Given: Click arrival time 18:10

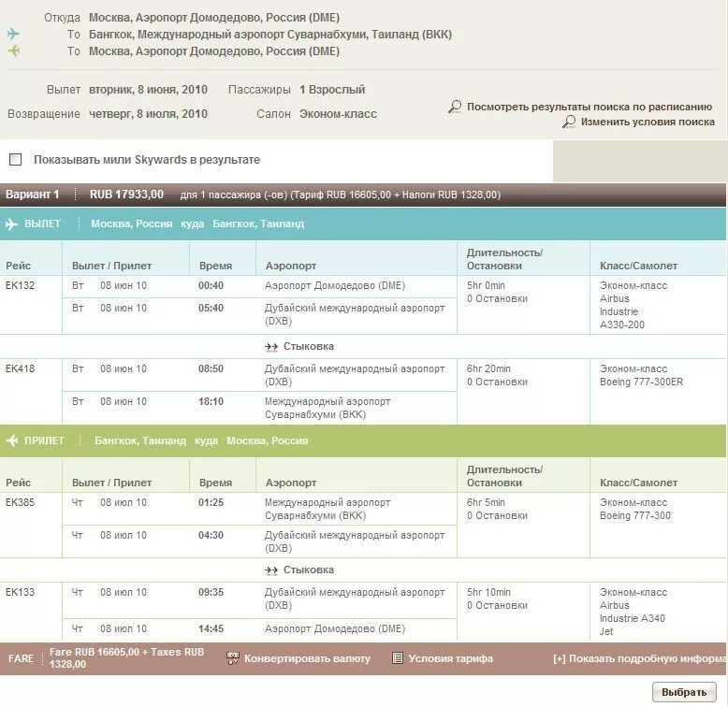Looking at the screenshot, I should click(211, 401).
